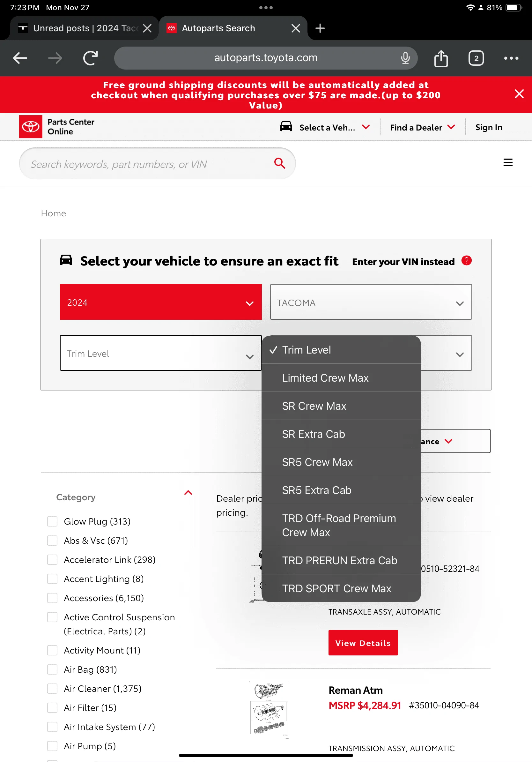Collapse the Category filter section
The image size is (532, 762).
coord(188,492)
